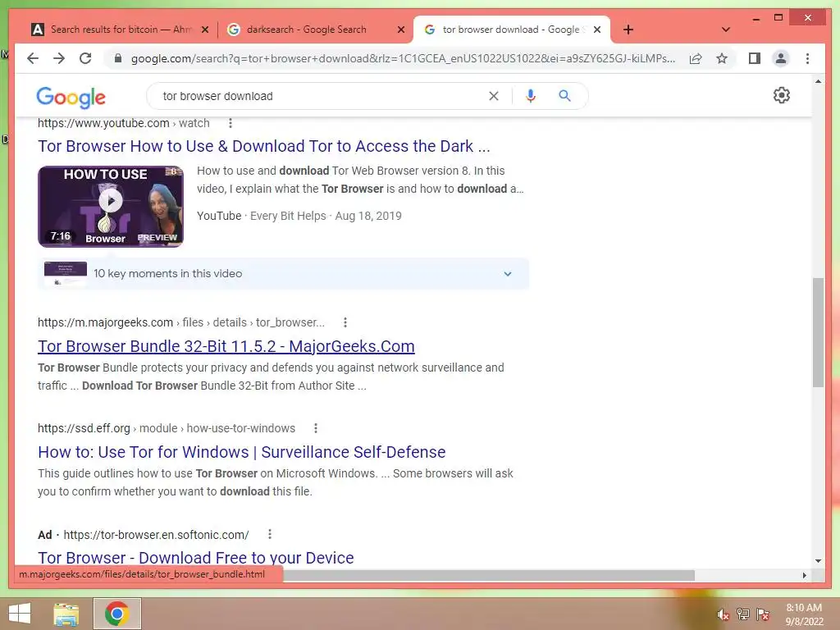Image resolution: width=840 pixels, height=630 pixels.
Task: Click the youtube.com watch URL breadcrumb
Action: pos(123,123)
